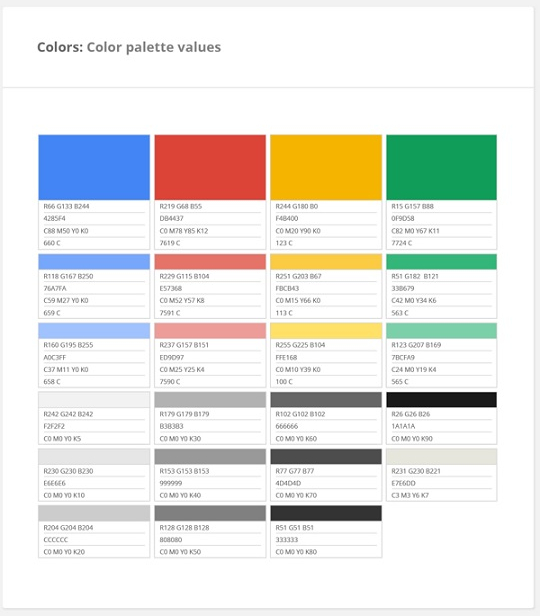Choose the green 0F9D58 swatch
Screen dimensions: 540x616
click(x=441, y=167)
